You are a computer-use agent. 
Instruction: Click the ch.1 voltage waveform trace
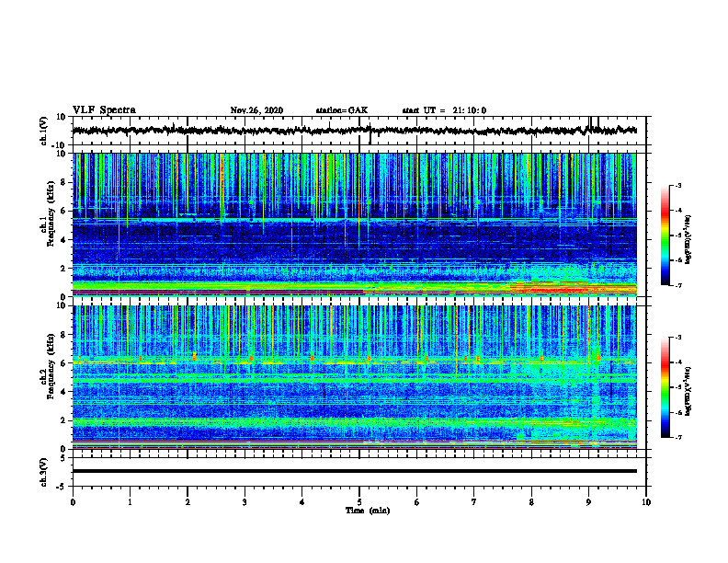pos(355,131)
